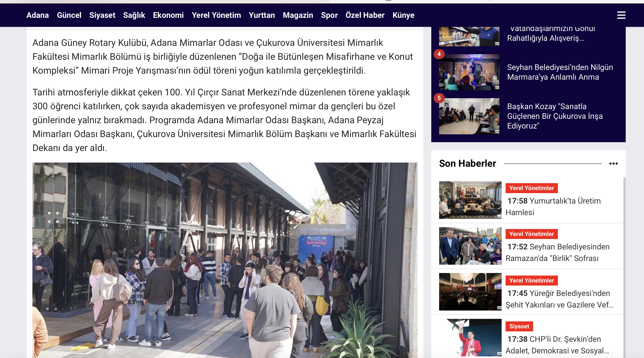Screen dimensions: 644x358
Task: Click the three-dot Son Haberler options icon
Action: coord(613,163)
